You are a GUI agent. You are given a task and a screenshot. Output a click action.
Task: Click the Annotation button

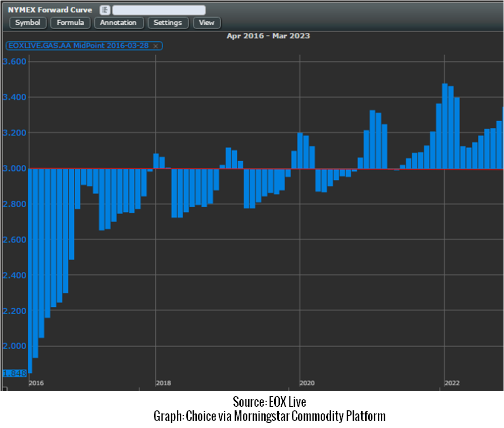tap(118, 23)
